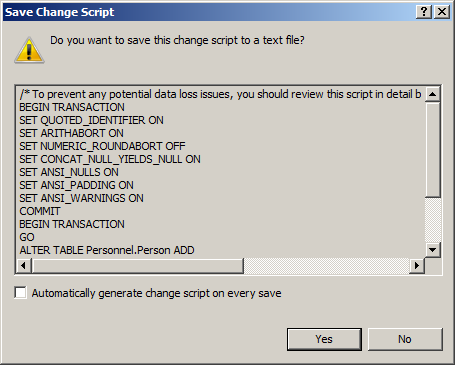Decline saving by clicking No
This screenshot has height=365, width=455.
(405, 339)
